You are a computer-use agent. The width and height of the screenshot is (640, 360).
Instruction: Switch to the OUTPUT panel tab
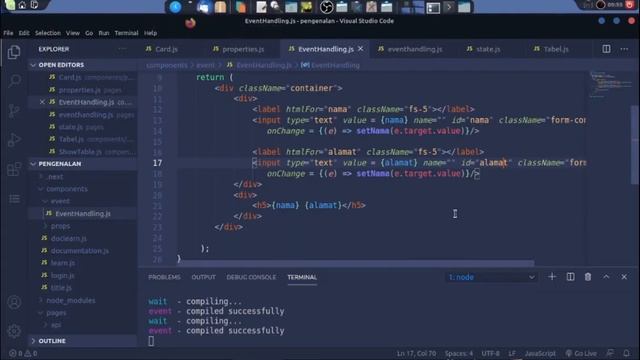203,277
